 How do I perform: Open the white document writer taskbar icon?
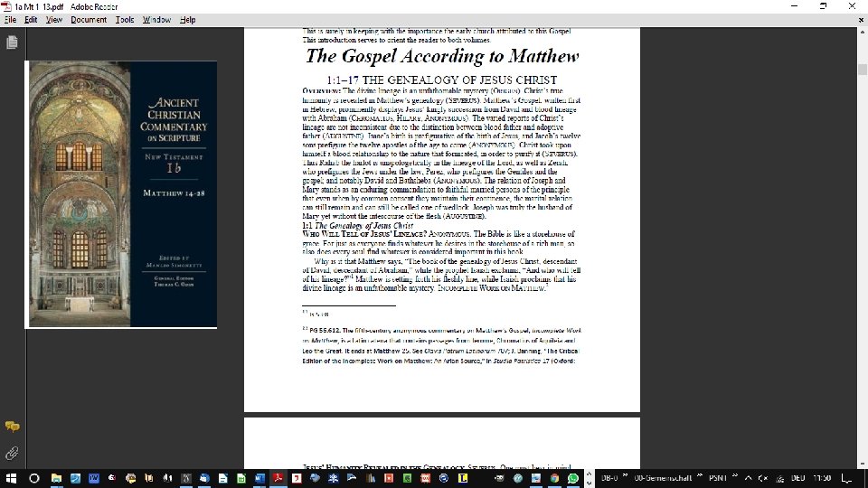pos(222,478)
